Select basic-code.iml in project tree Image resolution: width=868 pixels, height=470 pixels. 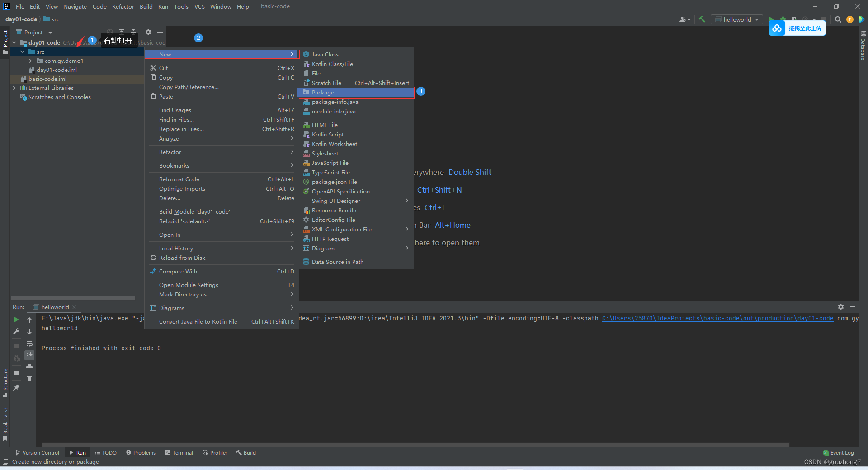click(x=47, y=79)
